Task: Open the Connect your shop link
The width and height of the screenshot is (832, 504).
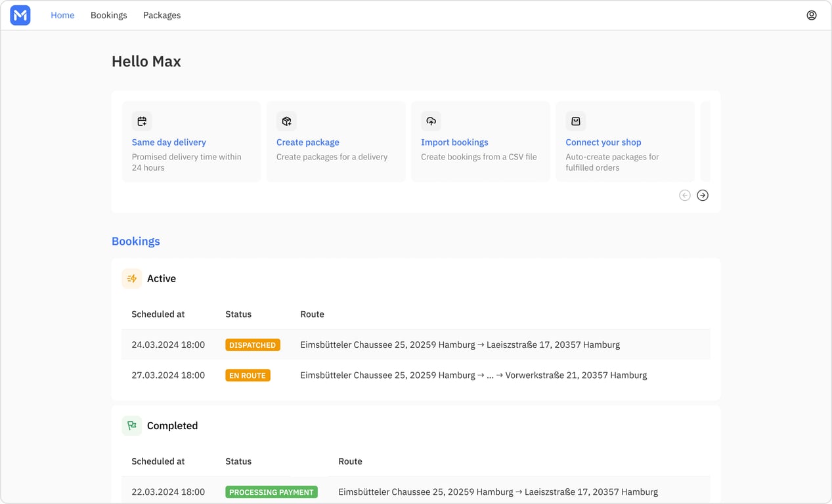Action: 603,142
